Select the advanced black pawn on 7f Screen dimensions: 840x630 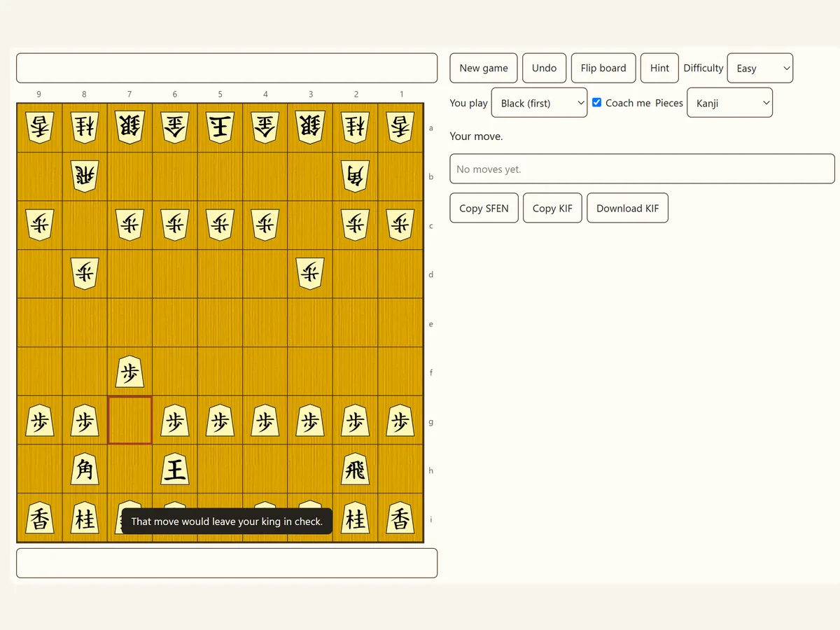[129, 372]
